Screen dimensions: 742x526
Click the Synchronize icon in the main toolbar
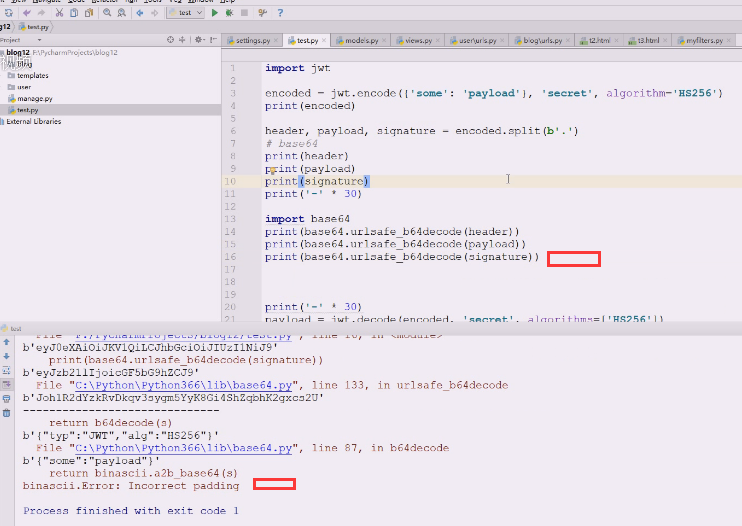pos(9,13)
